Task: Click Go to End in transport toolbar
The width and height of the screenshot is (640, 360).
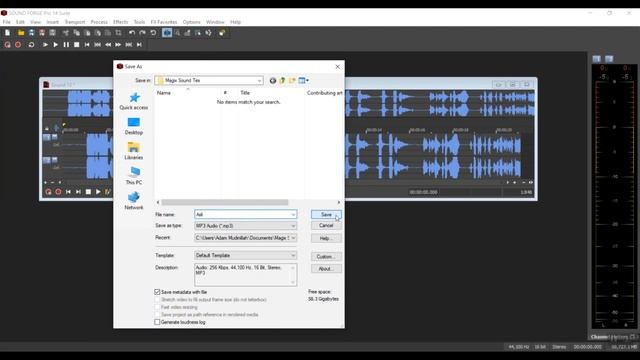Action: click(x=139, y=44)
